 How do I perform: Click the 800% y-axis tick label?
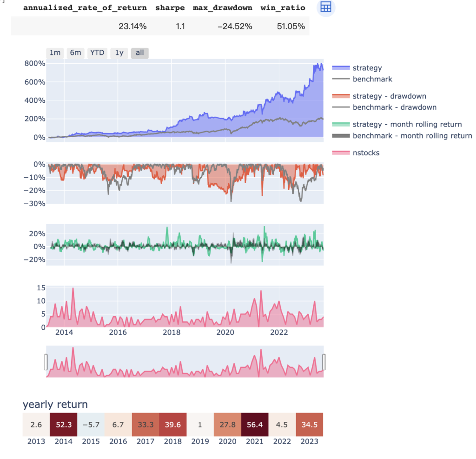click(35, 64)
